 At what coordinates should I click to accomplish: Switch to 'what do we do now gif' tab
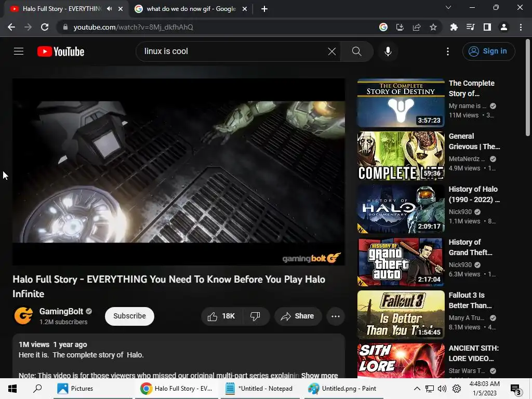coord(191,9)
